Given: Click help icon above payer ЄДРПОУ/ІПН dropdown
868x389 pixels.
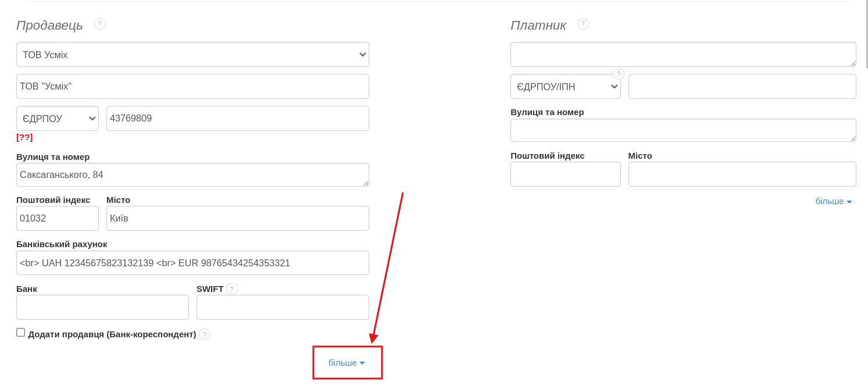Looking at the screenshot, I should [619, 74].
